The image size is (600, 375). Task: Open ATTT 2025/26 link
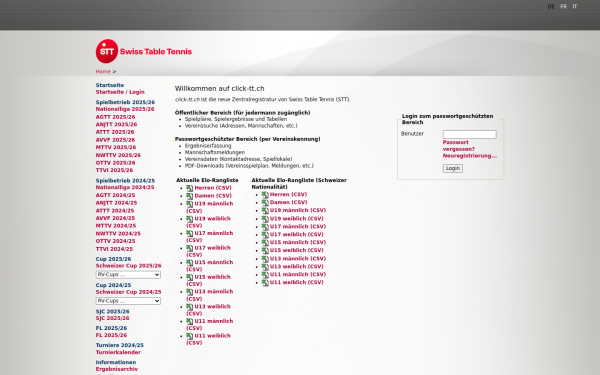(x=115, y=132)
